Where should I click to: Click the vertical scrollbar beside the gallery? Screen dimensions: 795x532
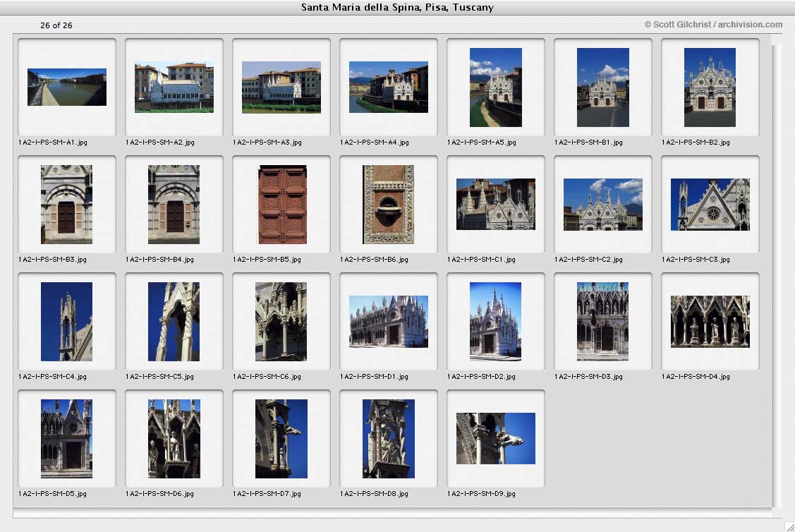[776, 275]
